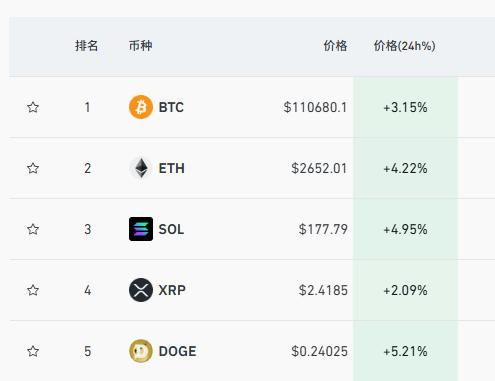Sort by the 价格 column header
The image size is (495, 381).
click(x=335, y=46)
